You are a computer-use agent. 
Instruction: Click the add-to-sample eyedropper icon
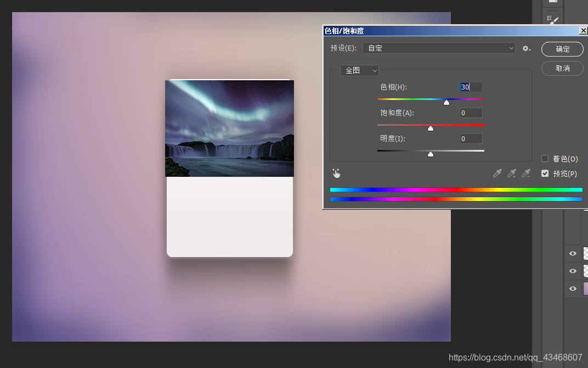click(x=511, y=173)
